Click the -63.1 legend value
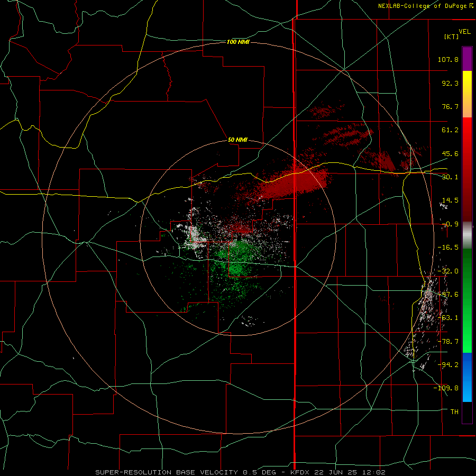Screen dimensions: 476x476 (448, 318)
